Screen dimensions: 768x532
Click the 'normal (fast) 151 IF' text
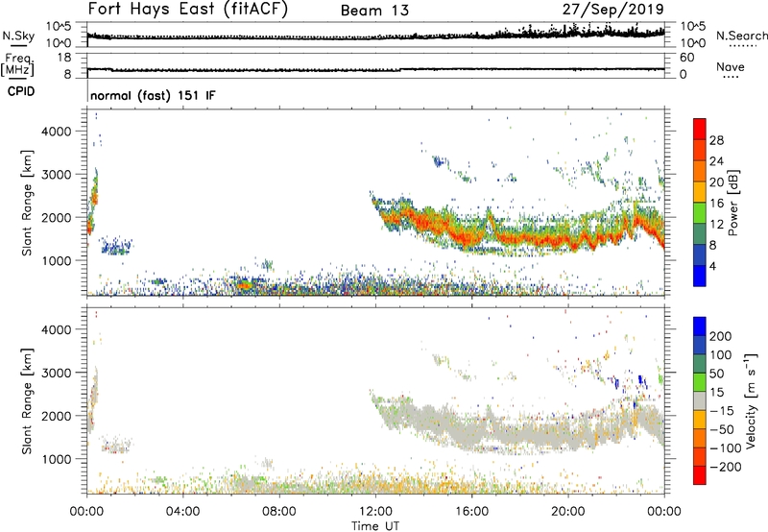153,95
